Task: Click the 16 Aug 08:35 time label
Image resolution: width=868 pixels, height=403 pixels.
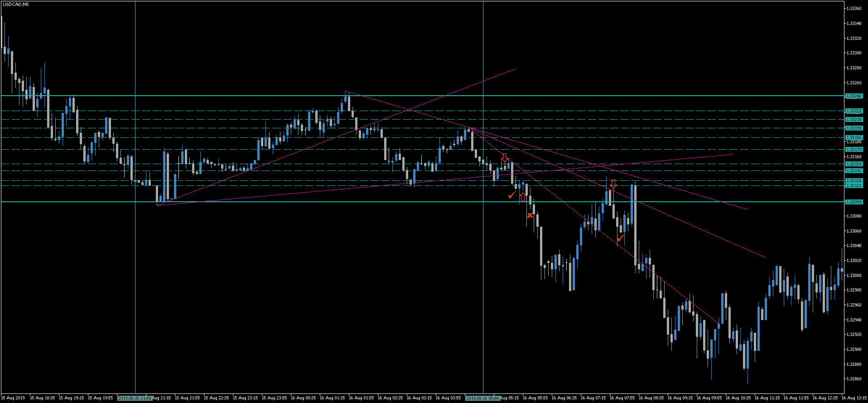Action: [x=651, y=398]
